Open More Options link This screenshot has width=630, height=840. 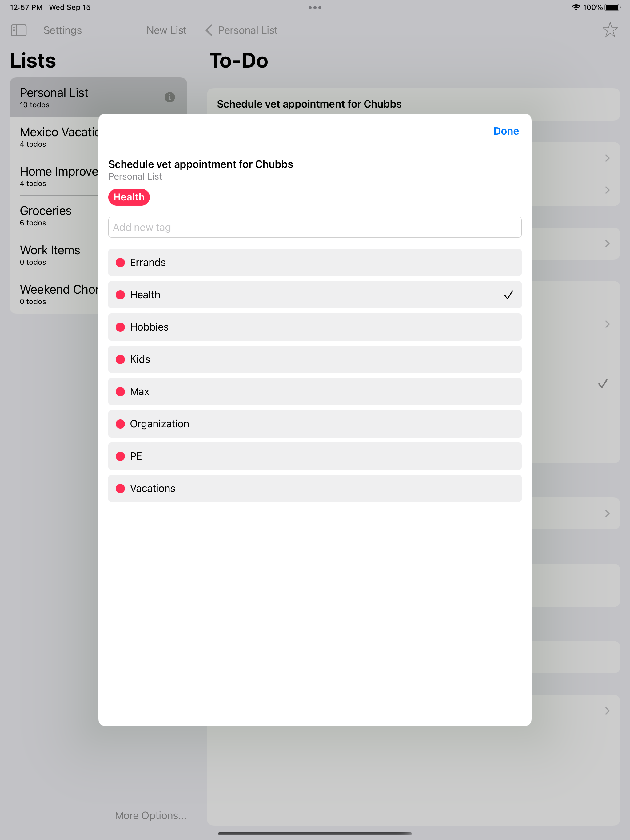pyautogui.click(x=150, y=815)
